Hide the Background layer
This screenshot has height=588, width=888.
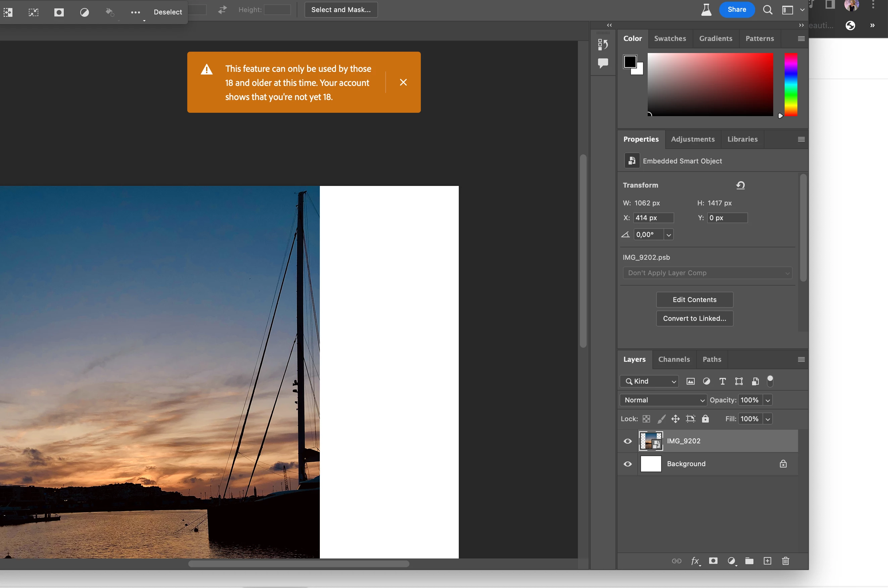click(628, 464)
